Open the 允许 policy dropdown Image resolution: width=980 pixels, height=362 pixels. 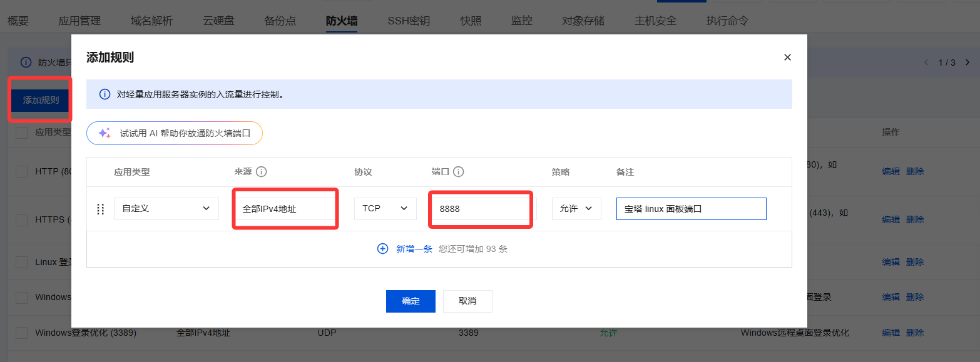(576, 209)
